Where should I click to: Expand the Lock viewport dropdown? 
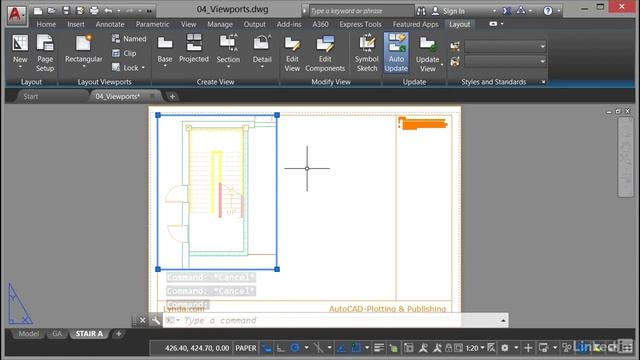[143, 68]
